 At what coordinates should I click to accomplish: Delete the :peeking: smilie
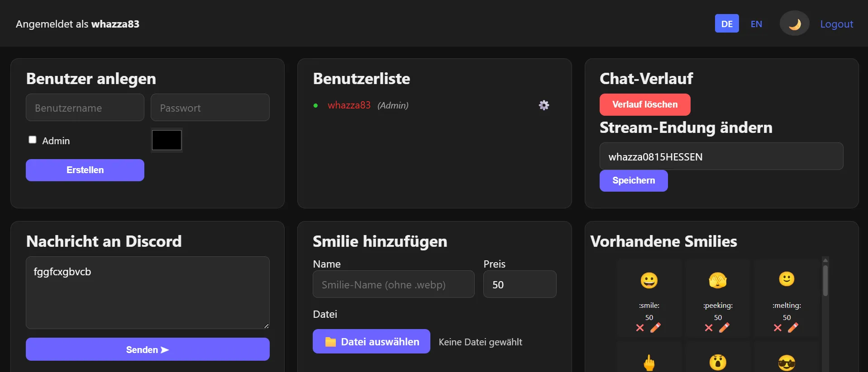coord(709,328)
